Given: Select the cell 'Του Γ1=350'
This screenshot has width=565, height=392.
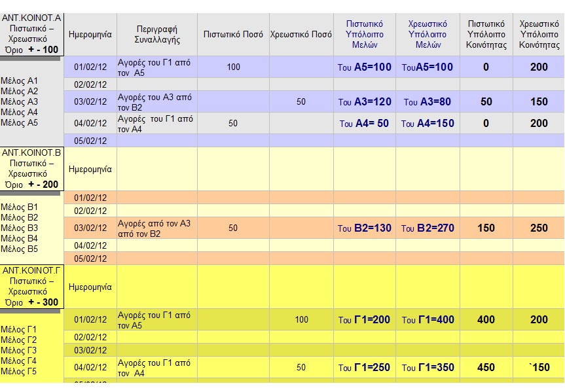Looking at the screenshot, I should coord(428,368).
